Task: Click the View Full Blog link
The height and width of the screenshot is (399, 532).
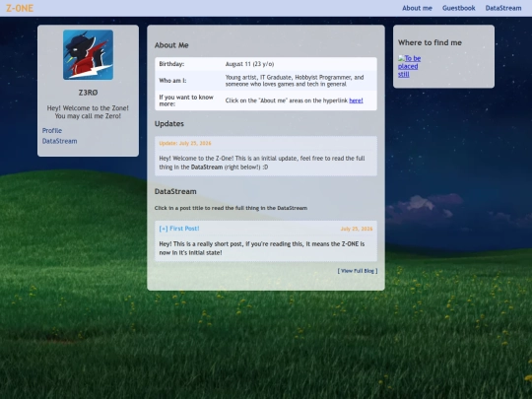Action: tap(358, 271)
